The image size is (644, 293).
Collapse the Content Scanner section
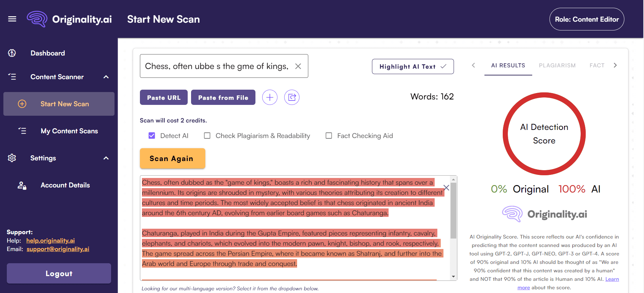106,77
